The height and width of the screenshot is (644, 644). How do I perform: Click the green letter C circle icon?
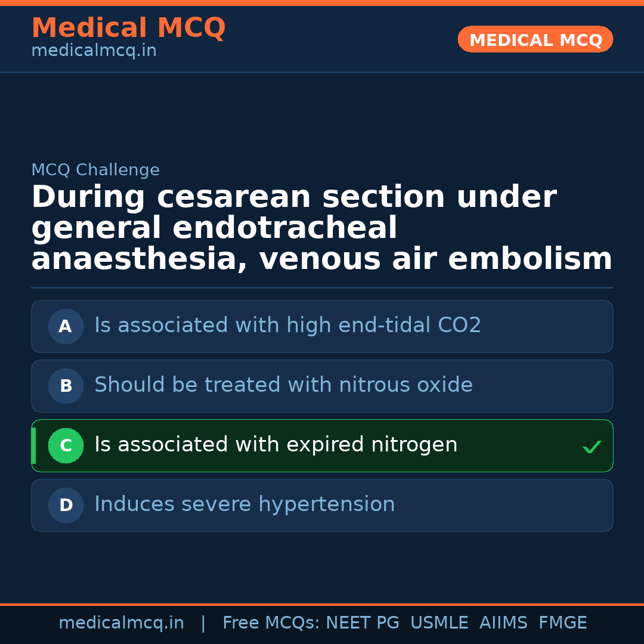click(66, 445)
